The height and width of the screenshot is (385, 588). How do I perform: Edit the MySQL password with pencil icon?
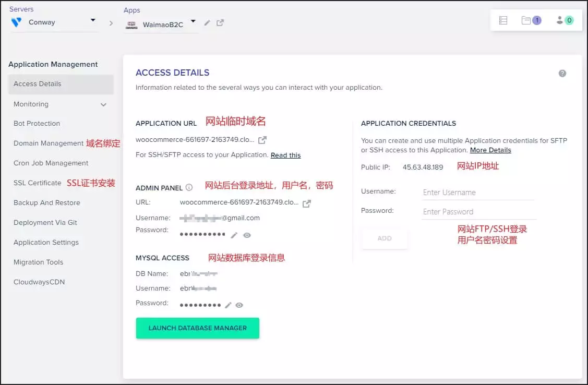[228, 305]
